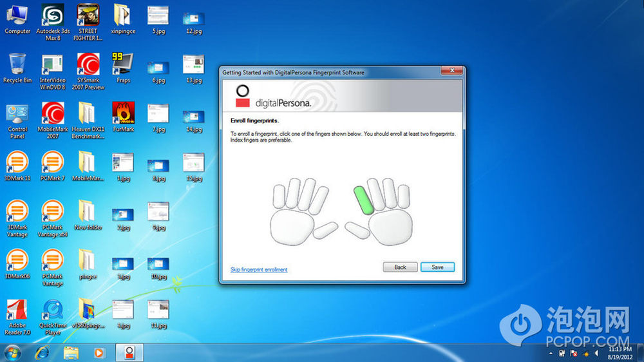Show hidden system tray icons

[551, 354]
